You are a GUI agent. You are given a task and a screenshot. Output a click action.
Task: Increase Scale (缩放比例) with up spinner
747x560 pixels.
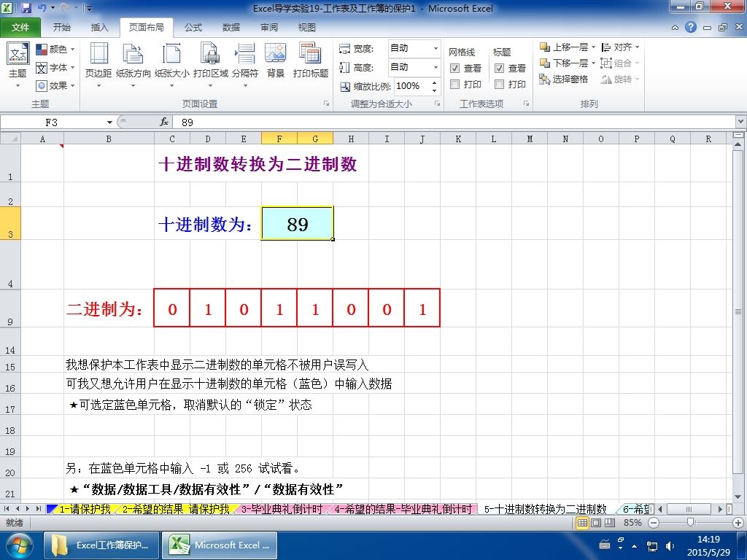pyautogui.click(x=435, y=82)
